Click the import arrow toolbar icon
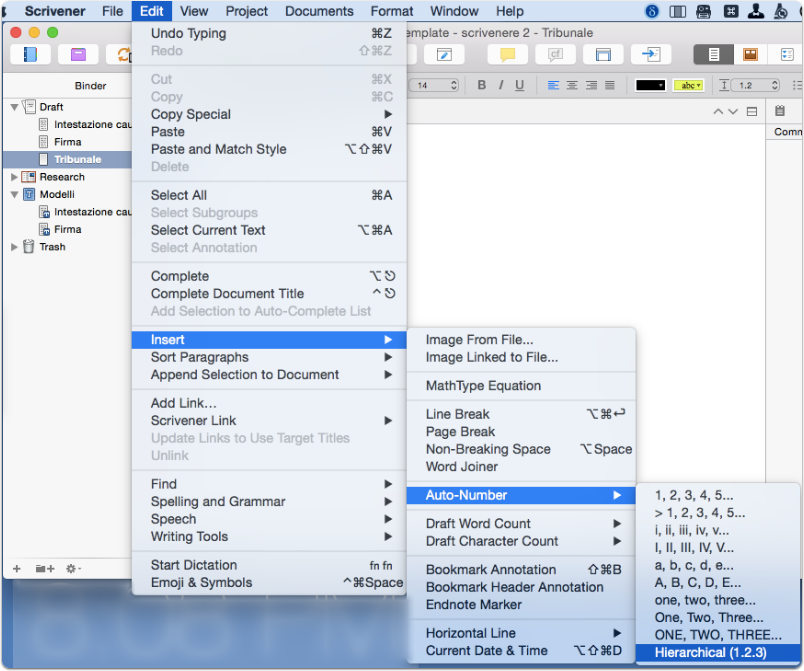The image size is (804, 671). point(651,54)
